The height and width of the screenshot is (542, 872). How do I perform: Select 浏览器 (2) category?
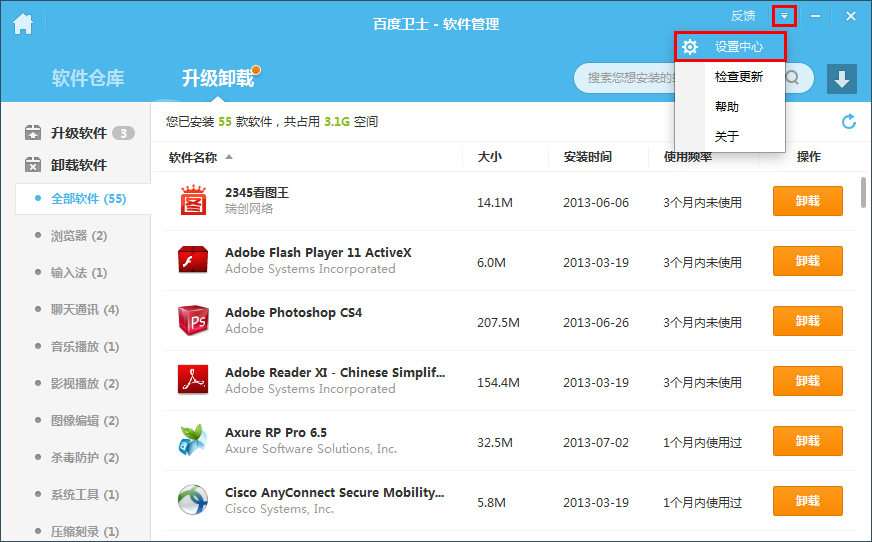pos(79,236)
